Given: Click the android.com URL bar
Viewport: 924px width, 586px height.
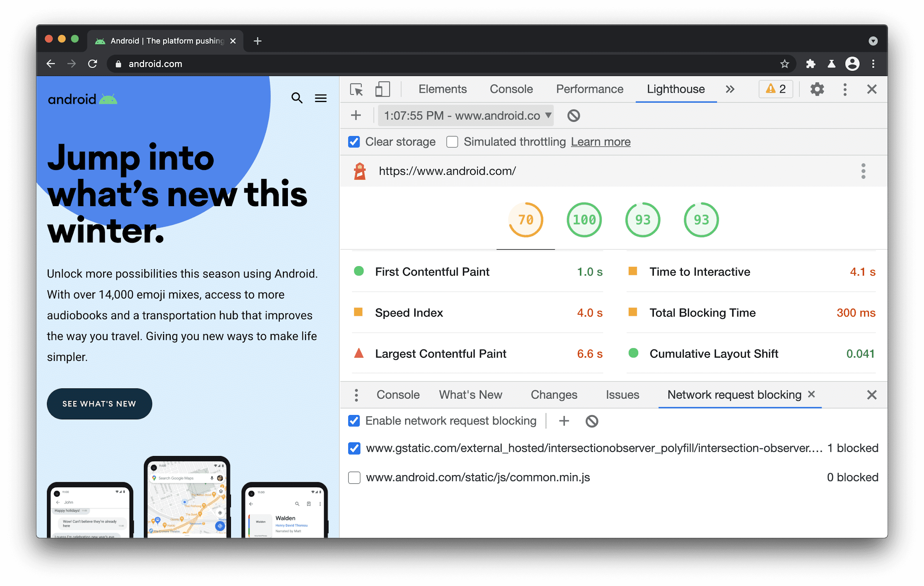Looking at the screenshot, I should 154,64.
